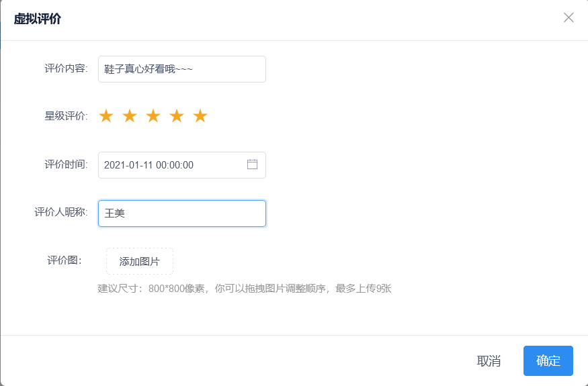Open calendar icon in 评价时间 field
This screenshot has height=386, width=588.
[253, 164]
